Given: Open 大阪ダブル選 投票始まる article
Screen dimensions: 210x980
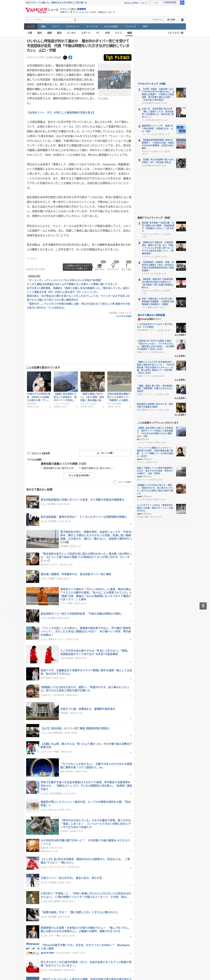Looking at the screenshot, I should tap(87, 709).
